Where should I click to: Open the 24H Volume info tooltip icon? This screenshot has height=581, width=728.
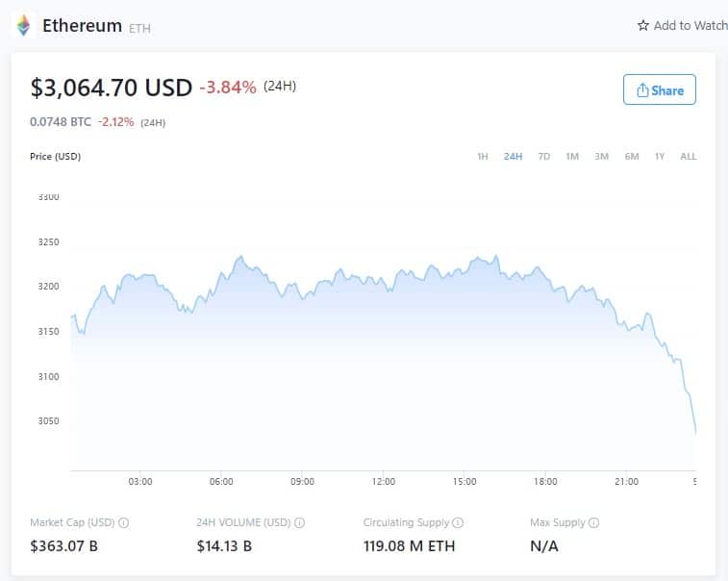pyautogui.click(x=299, y=522)
